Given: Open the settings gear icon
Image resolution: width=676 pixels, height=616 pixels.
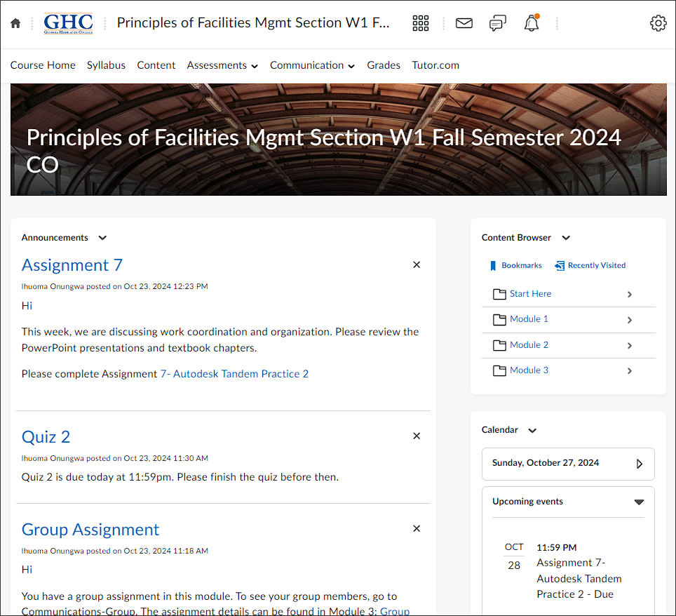Looking at the screenshot, I should coord(658,23).
